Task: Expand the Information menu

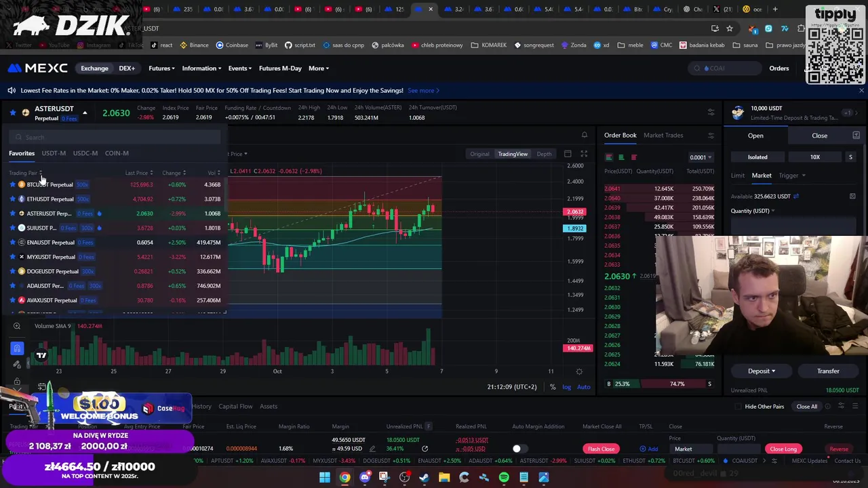Action: pos(201,68)
